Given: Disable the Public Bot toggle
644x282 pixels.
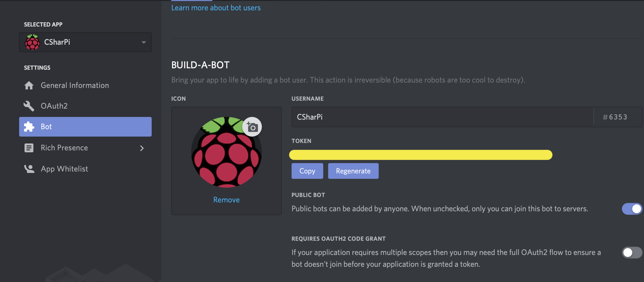Looking at the screenshot, I should pyautogui.click(x=632, y=209).
